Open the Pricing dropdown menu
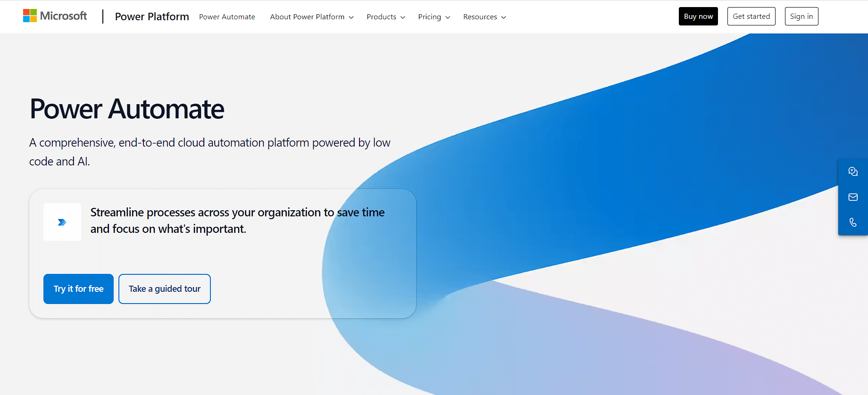Viewport: 868px width, 395px height. coord(434,17)
